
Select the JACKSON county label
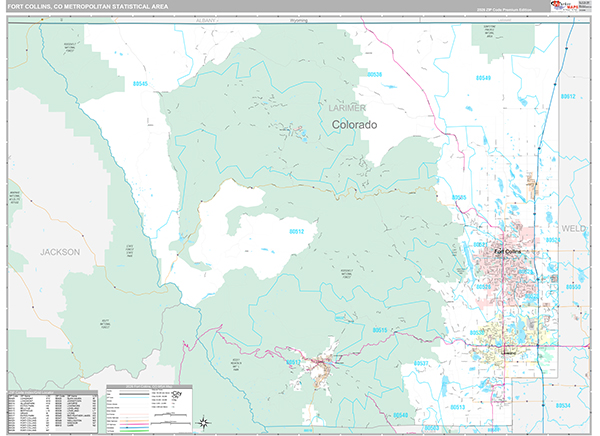pos(59,253)
